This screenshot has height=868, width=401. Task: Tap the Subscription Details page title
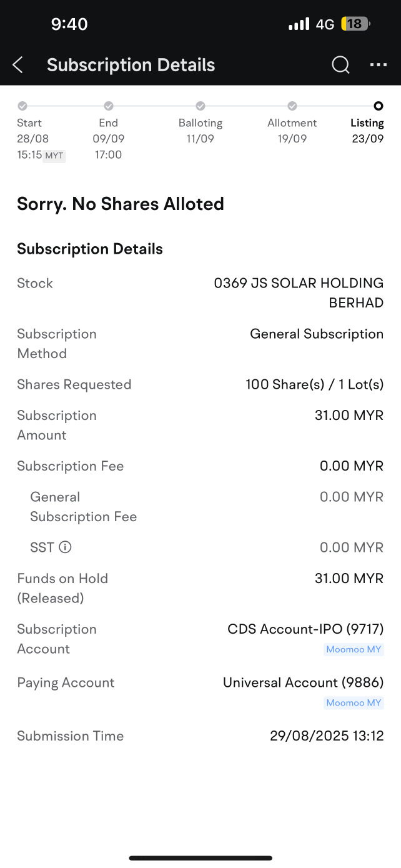point(131,65)
